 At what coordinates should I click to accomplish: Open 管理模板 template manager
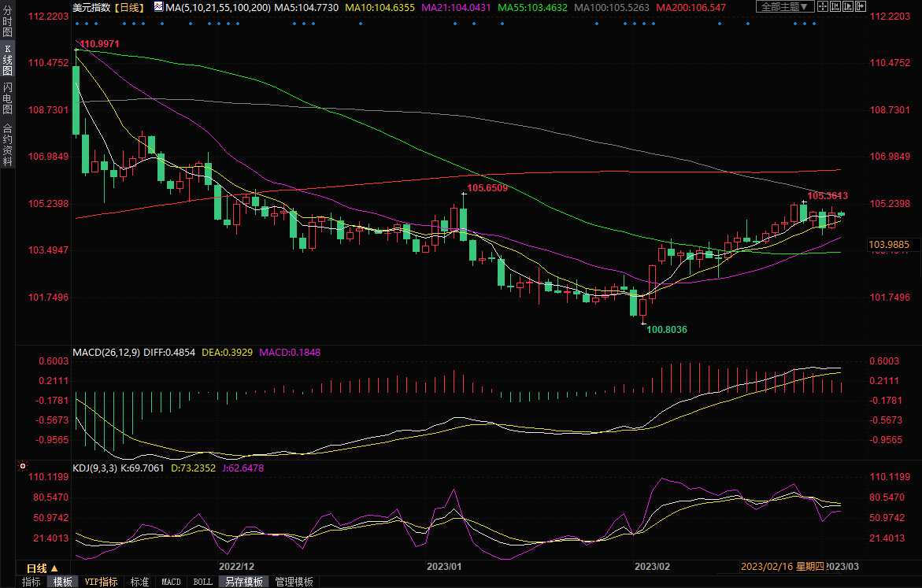click(293, 582)
